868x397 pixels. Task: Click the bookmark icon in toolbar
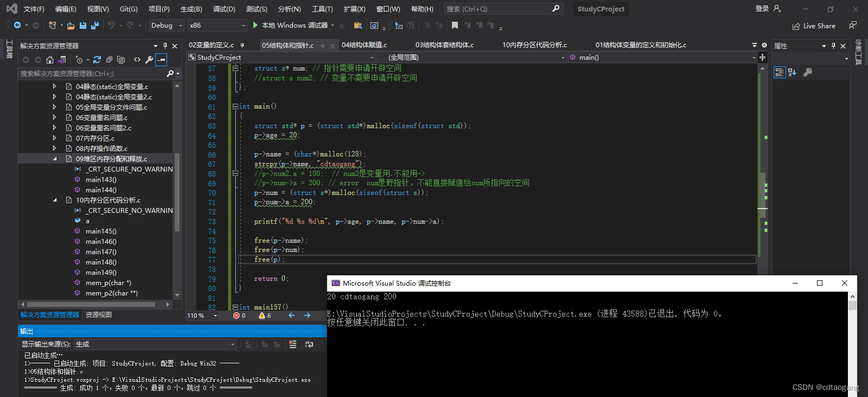pyautogui.click(x=455, y=26)
